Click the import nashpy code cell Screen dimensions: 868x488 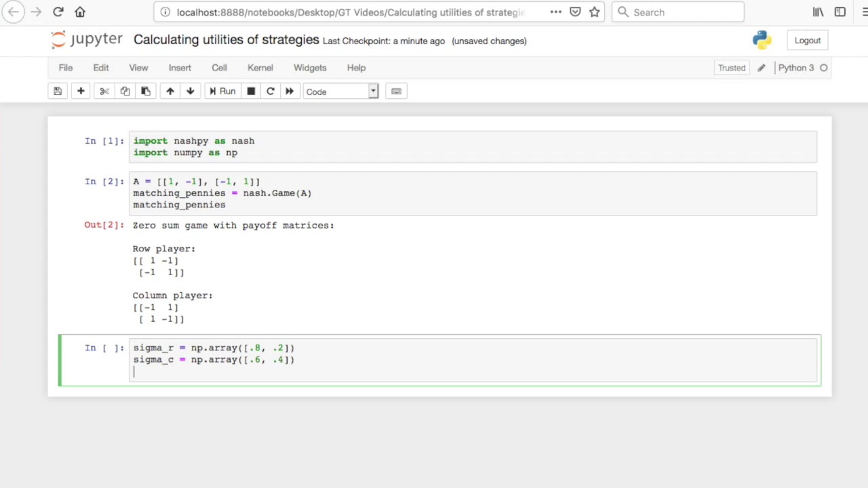pyautogui.click(x=473, y=146)
